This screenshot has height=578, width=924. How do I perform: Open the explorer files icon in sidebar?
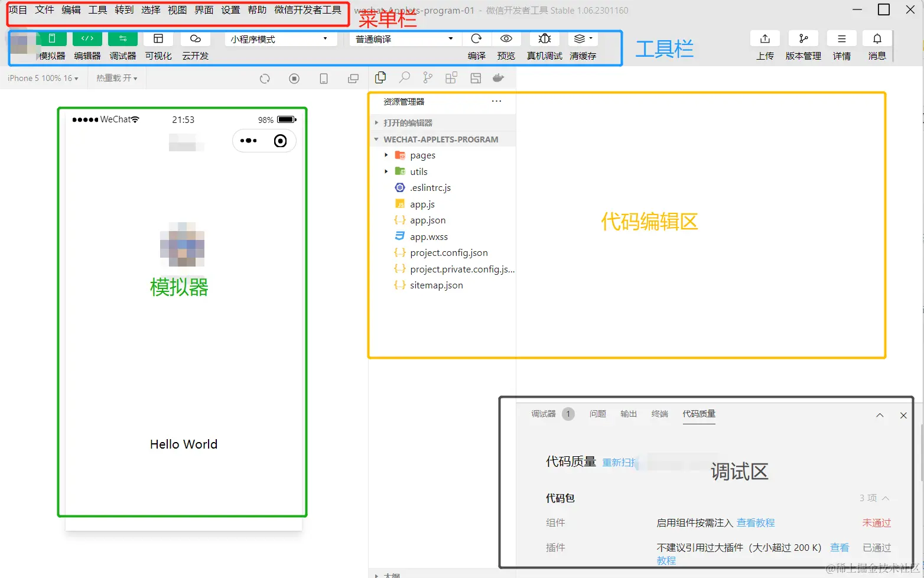pos(380,77)
